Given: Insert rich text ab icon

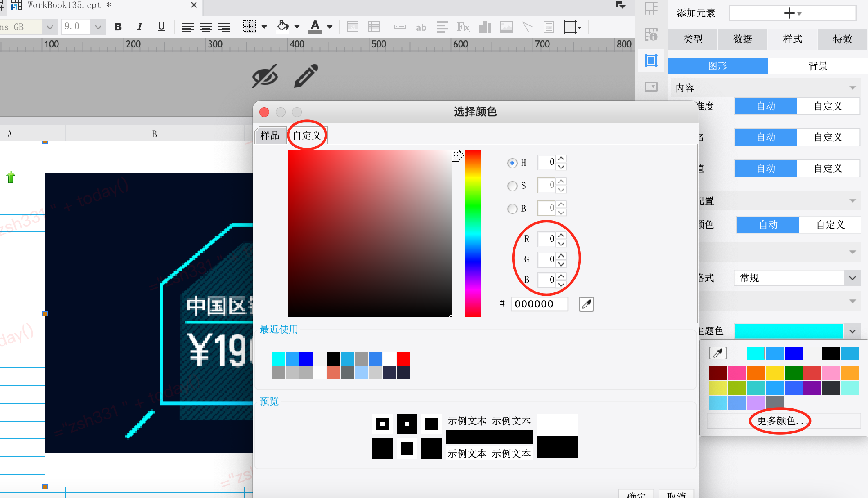Looking at the screenshot, I should pos(421,27).
